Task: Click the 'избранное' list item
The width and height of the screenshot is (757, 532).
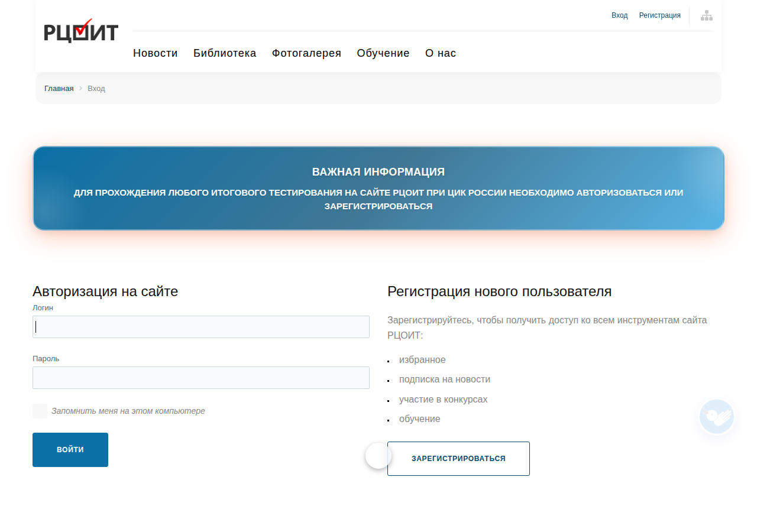Action: pos(422,360)
